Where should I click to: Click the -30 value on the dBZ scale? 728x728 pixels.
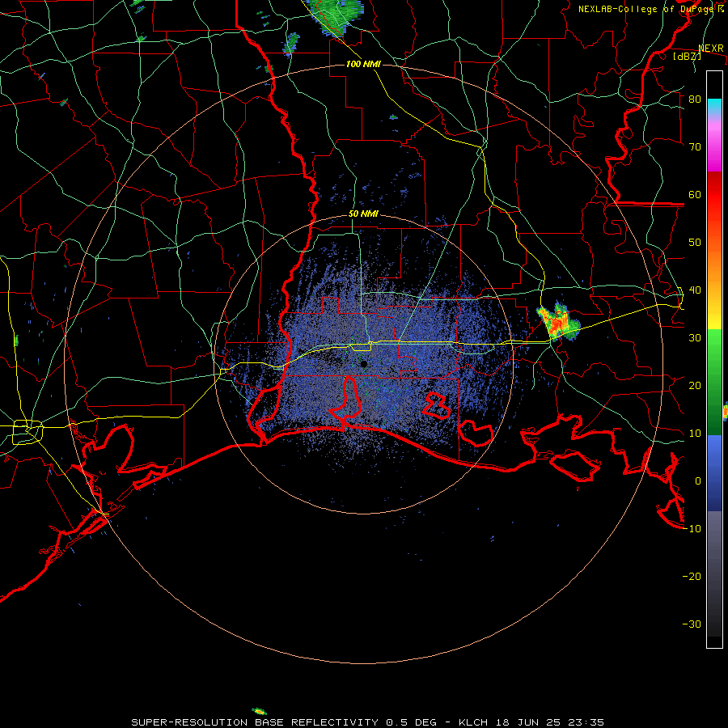pos(692,624)
